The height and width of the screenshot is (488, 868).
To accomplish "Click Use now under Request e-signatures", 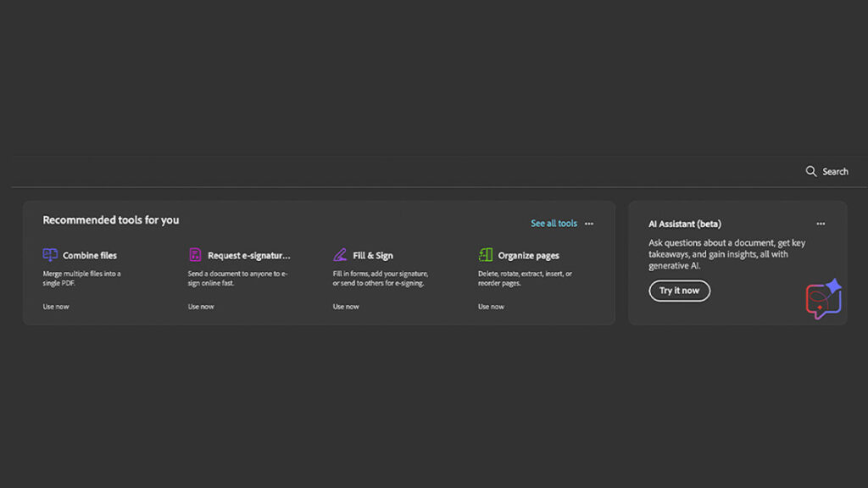I will 201,307.
